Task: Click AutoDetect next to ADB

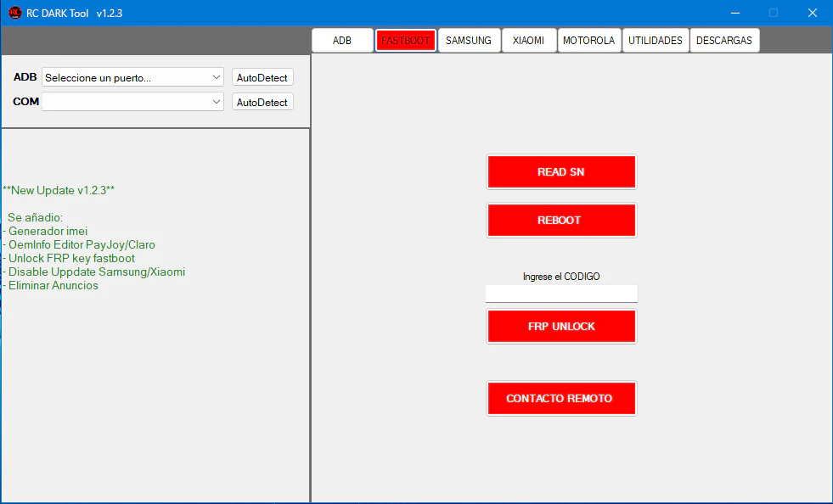Action: point(262,77)
